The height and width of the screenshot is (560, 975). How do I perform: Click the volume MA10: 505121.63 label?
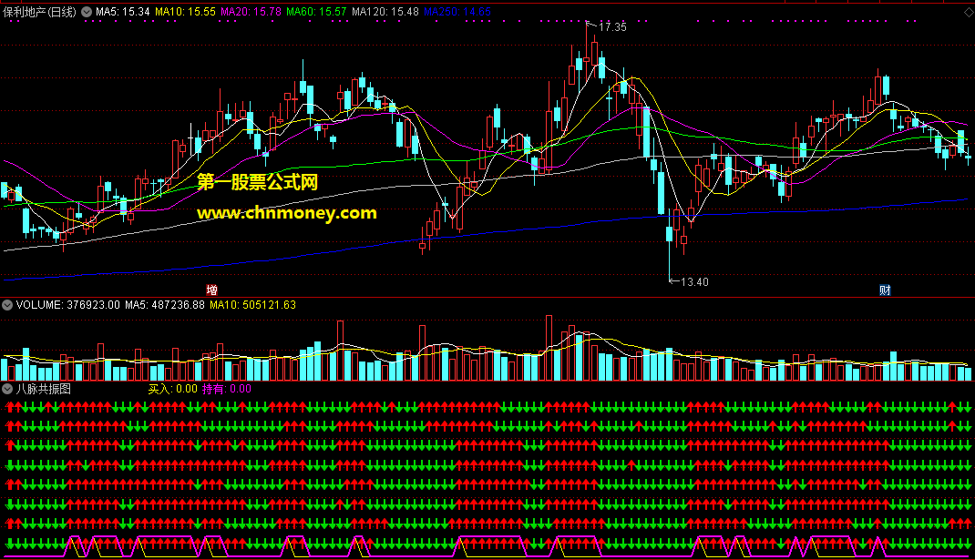[x=252, y=305]
